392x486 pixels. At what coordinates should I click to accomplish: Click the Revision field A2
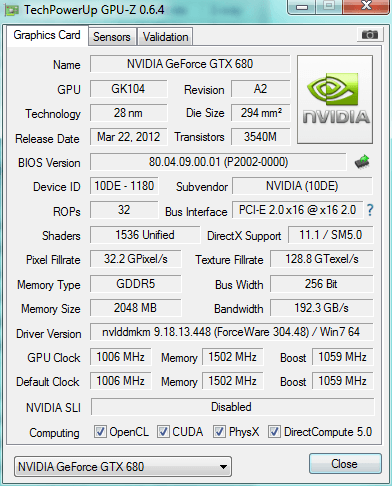click(x=260, y=89)
